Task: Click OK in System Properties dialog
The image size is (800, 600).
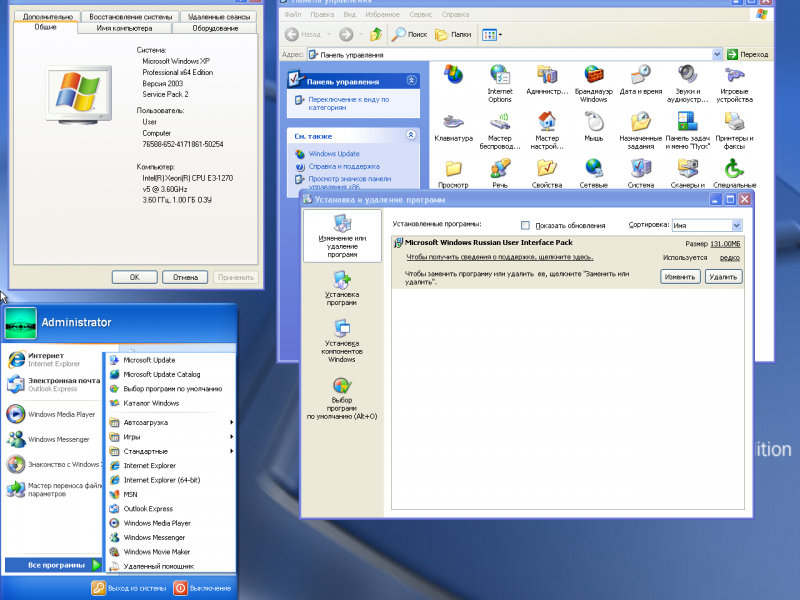Action: pyautogui.click(x=135, y=277)
